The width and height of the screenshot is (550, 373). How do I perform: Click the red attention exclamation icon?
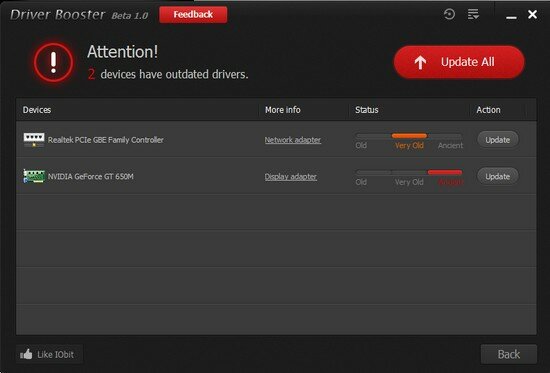[x=53, y=62]
